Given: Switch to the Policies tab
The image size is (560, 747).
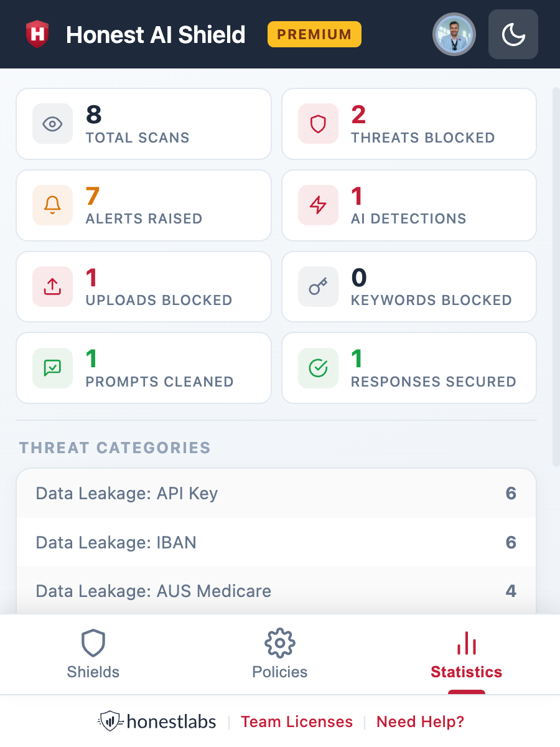Looking at the screenshot, I should point(280,655).
